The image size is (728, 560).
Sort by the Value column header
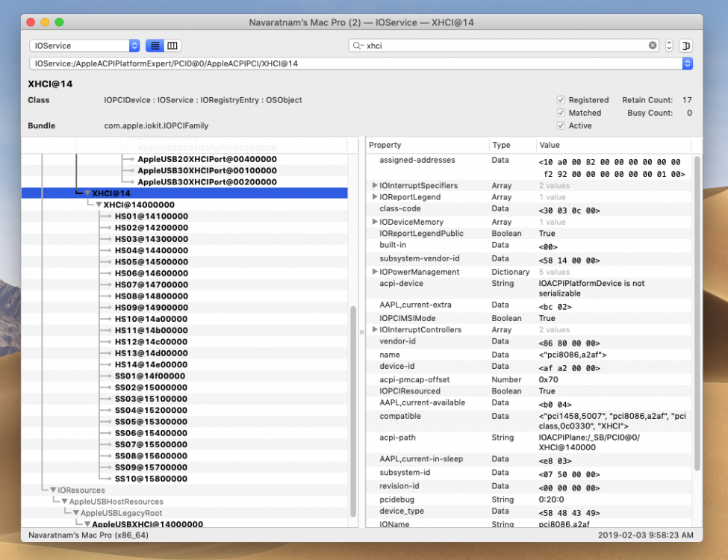coord(614,145)
